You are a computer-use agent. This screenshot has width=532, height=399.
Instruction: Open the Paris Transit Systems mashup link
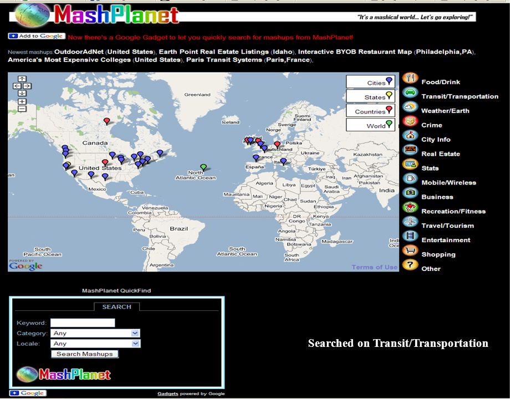[x=224, y=60]
